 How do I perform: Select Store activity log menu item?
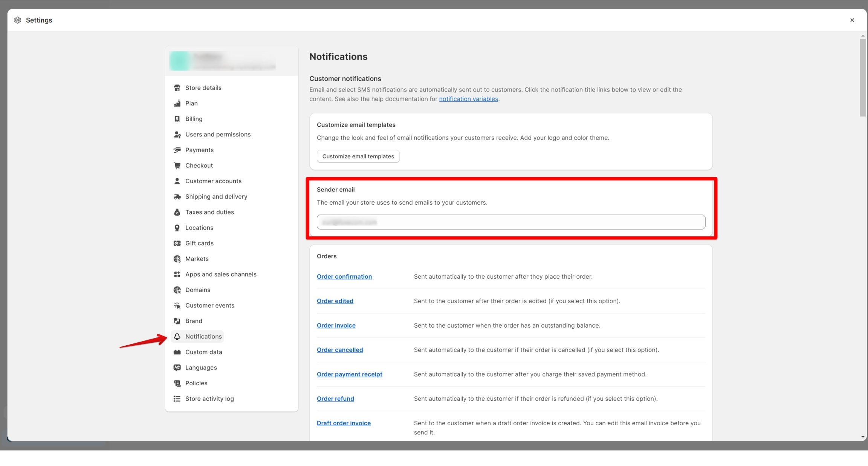[x=209, y=399]
